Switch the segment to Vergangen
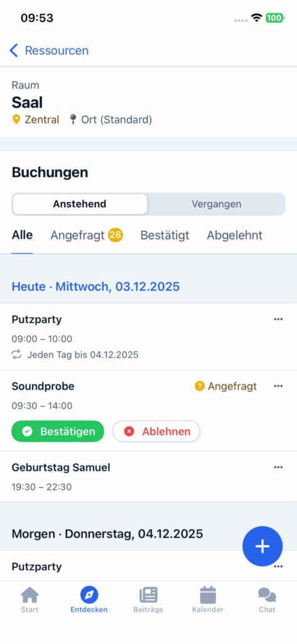This screenshot has width=297, height=644. tap(216, 204)
